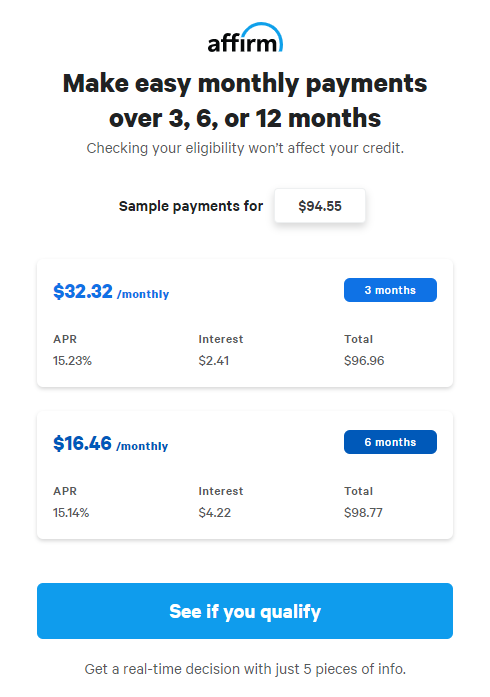
Task: Click the Interest label in the 3-month card
Action: coord(221,339)
